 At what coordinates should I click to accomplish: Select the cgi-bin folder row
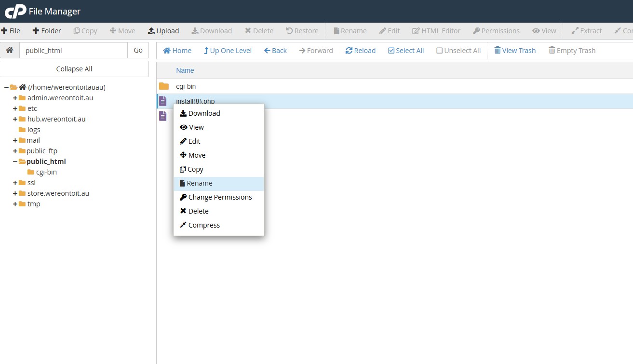[394, 86]
